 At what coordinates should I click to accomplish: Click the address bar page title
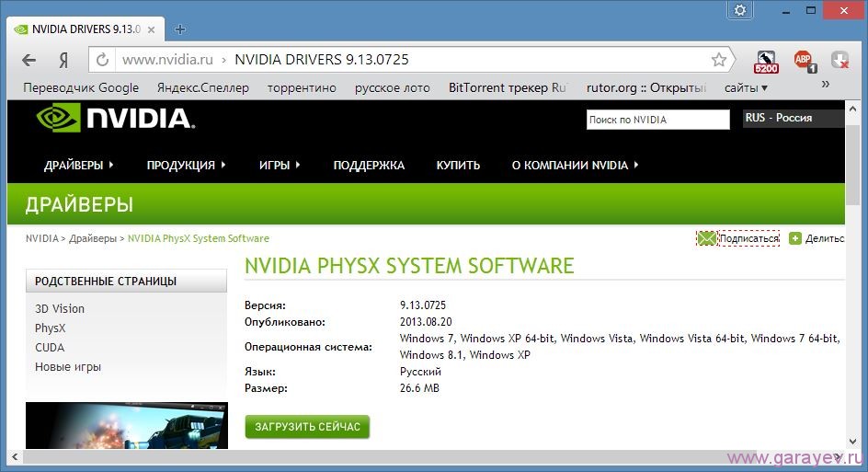pos(322,59)
